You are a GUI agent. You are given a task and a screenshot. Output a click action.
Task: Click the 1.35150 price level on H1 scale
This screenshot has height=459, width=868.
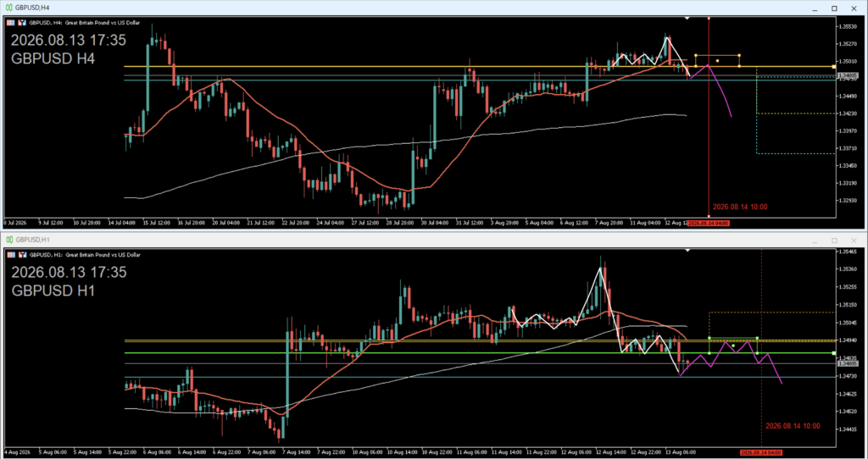pos(848,305)
